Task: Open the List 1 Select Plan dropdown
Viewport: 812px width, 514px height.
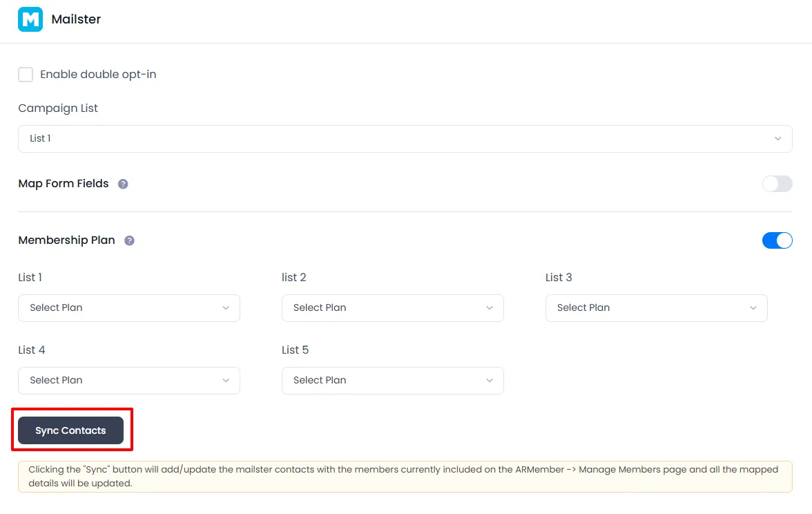Action: pyautogui.click(x=129, y=308)
